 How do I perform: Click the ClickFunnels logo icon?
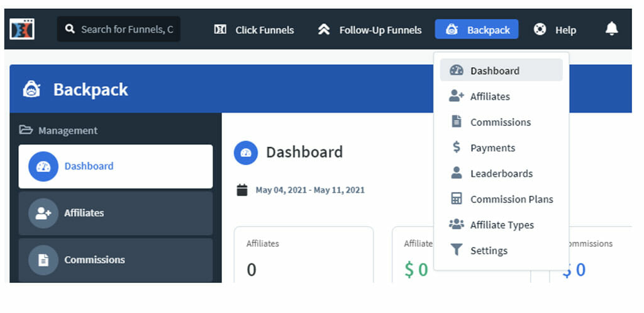(x=22, y=29)
